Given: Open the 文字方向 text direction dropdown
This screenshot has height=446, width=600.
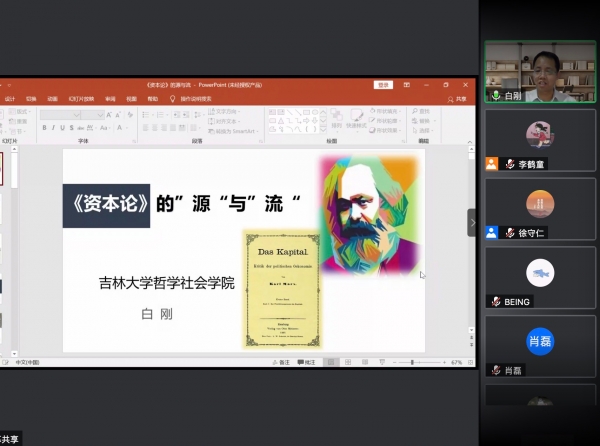Looking at the screenshot, I should pos(224,111).
